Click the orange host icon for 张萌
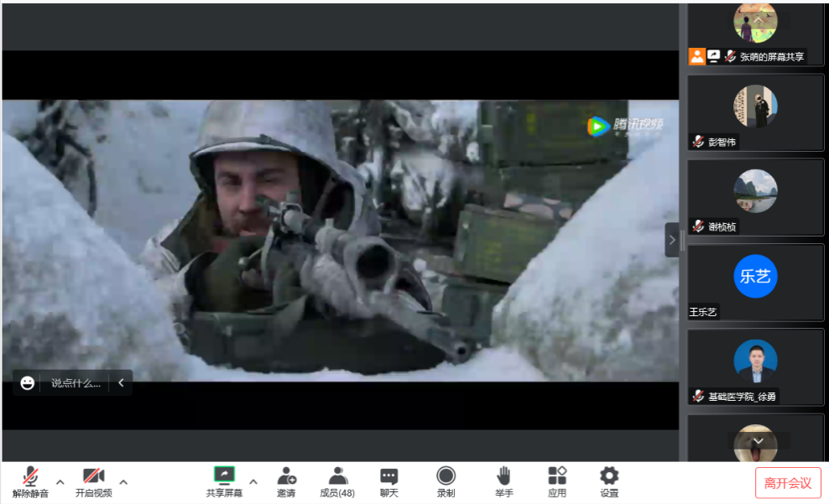Image resolution: width=829 pixels, height=504 pixels. click(x=696, y=56)
